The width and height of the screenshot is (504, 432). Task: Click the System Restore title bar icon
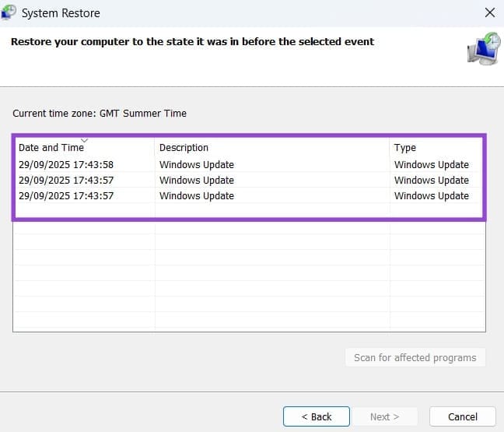(9, 12)
